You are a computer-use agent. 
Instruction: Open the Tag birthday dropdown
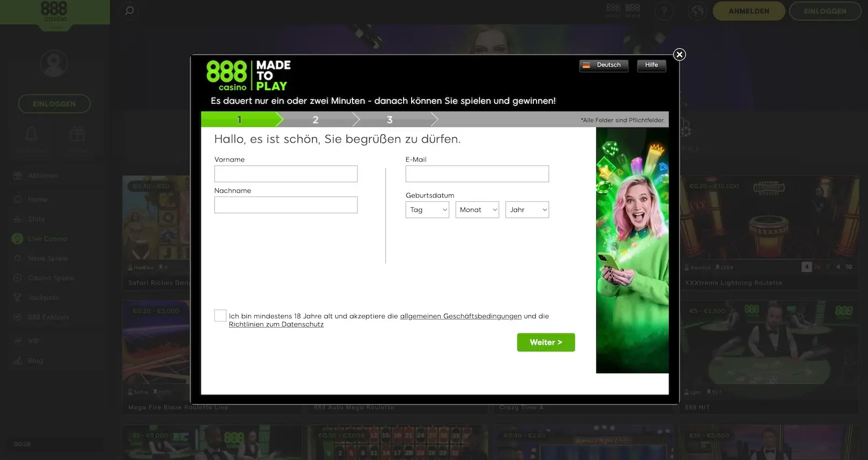(x=427, y=210)
